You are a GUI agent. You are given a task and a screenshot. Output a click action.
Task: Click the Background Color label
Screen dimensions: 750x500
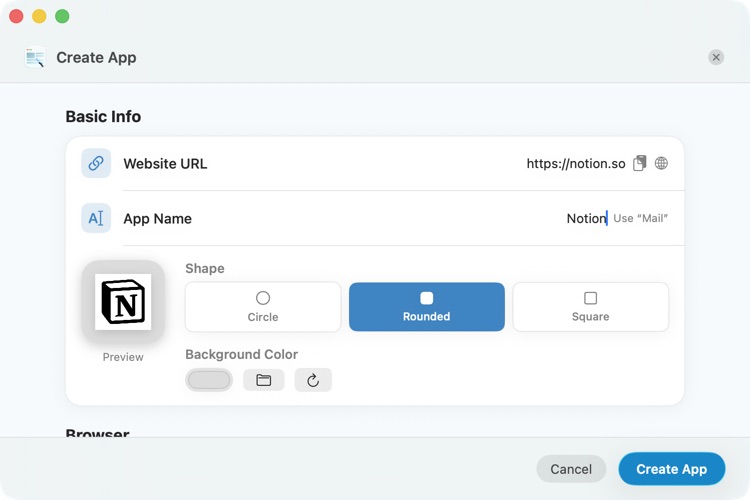pyautogui.click(x=242, y=355)
